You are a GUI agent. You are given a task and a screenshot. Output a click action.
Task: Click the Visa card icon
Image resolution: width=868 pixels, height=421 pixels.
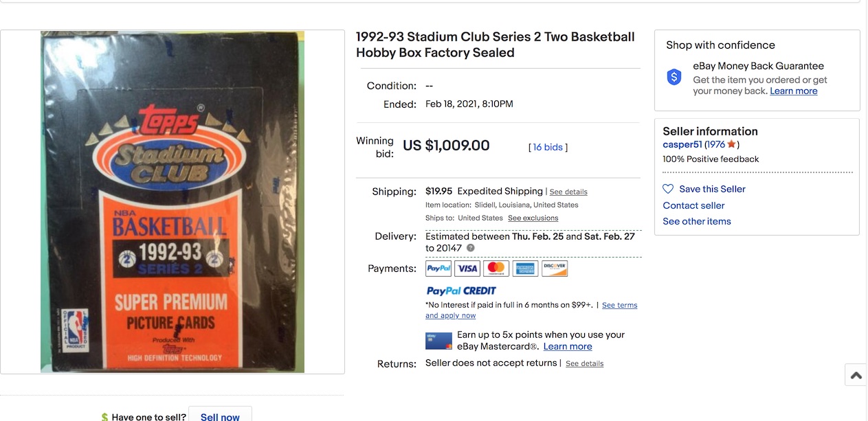[x=467, y=269]
